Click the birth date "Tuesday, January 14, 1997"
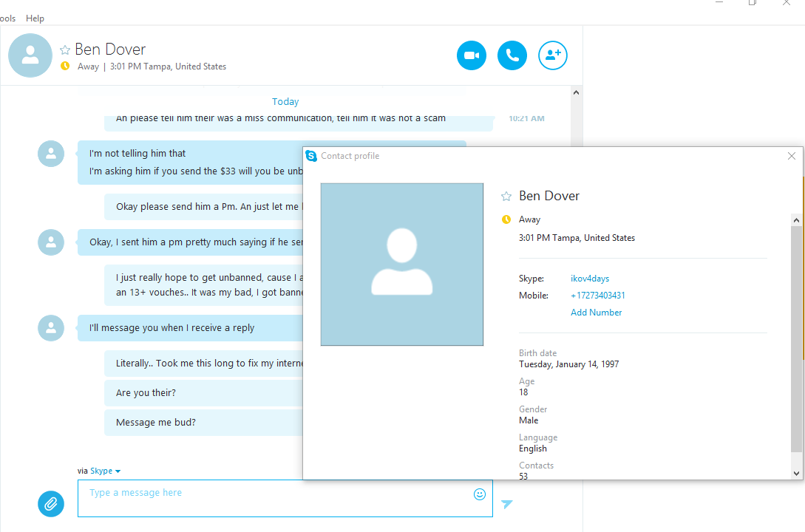 [x=569, y=364]
